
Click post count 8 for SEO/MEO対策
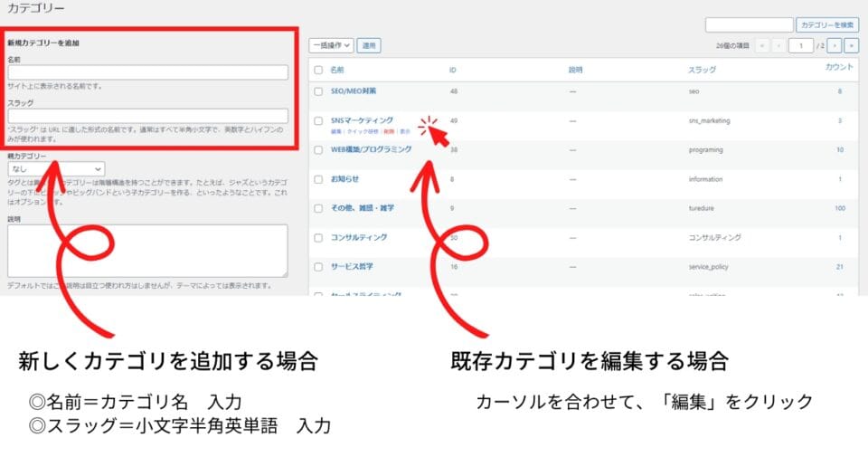(840, 91)
